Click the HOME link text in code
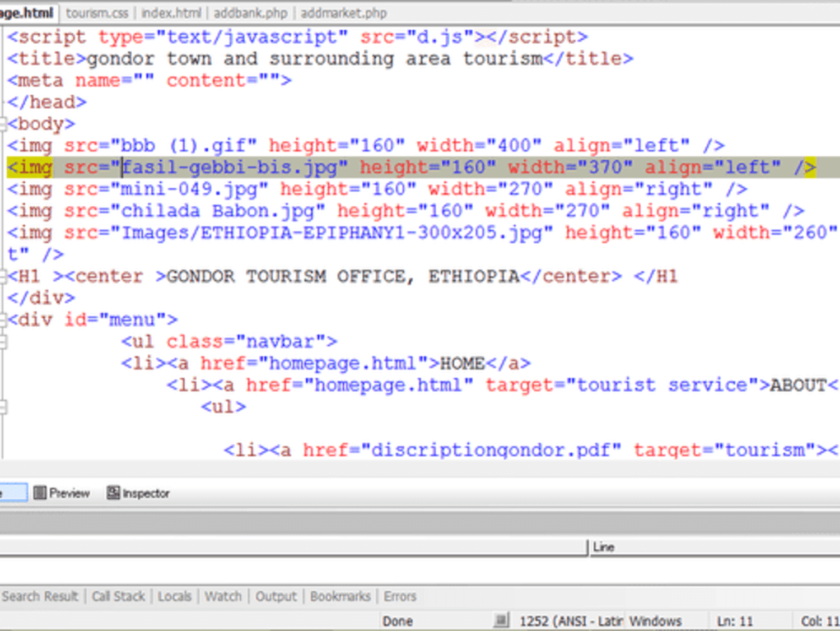This screenshot has height=631, width=840. [x=462, y=363]
